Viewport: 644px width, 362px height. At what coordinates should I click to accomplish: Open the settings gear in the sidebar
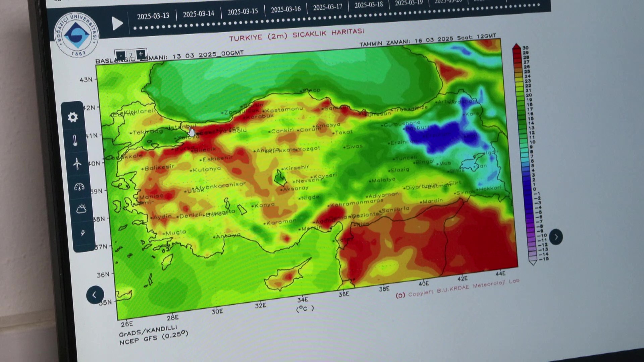[x=73, y=117]
